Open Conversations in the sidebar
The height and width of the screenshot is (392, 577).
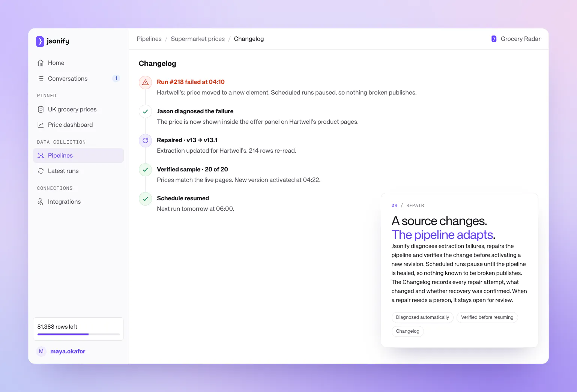coord(78,78)
